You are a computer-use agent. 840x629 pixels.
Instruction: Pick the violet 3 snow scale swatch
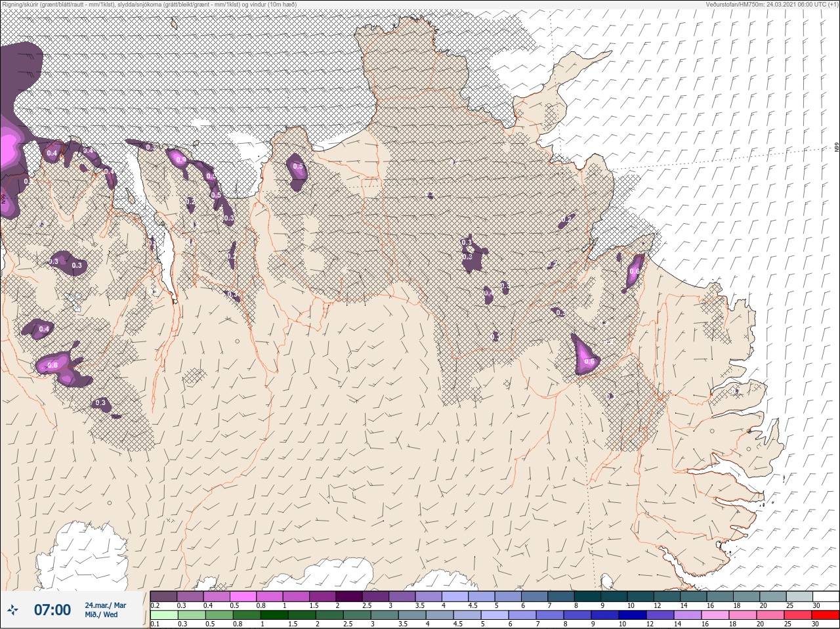pyautogui.click(x=402, y=596)
